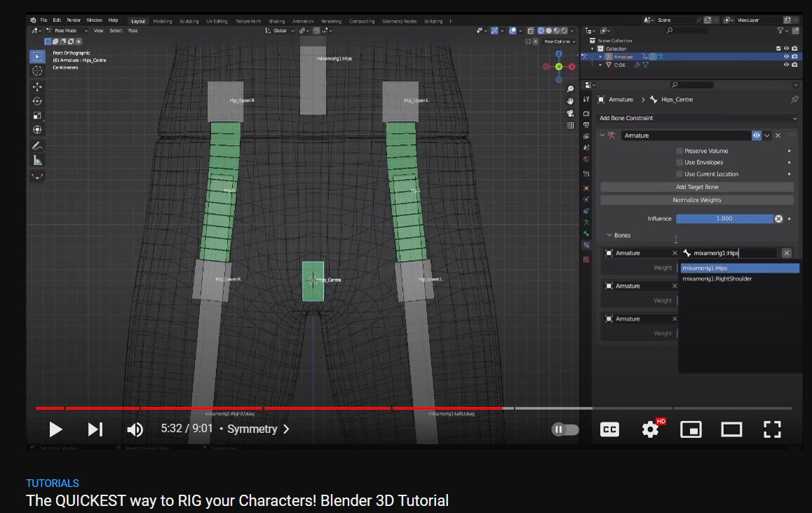Open the Output properties tab icon
The height and width of the screenshot is (513, 812).
[x=586, y=126]
